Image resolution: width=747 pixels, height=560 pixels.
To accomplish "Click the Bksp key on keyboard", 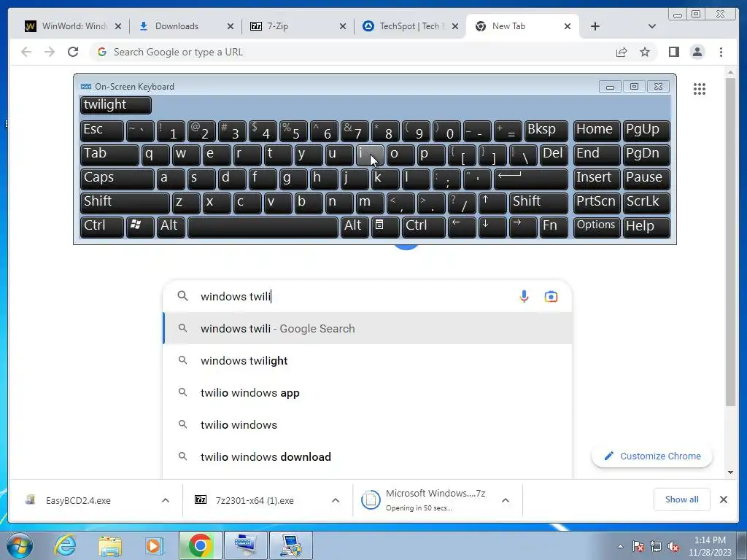I will pos(546,131).
